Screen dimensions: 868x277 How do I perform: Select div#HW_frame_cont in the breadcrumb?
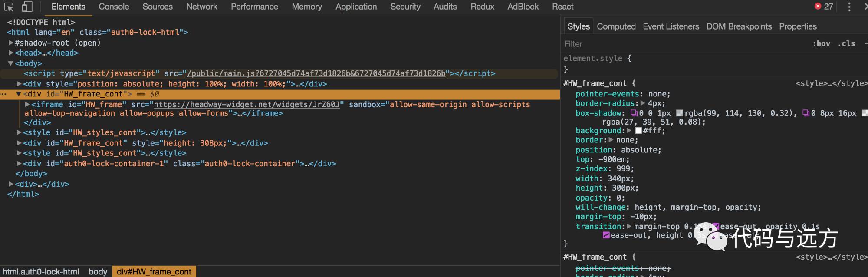pos(154,272)
